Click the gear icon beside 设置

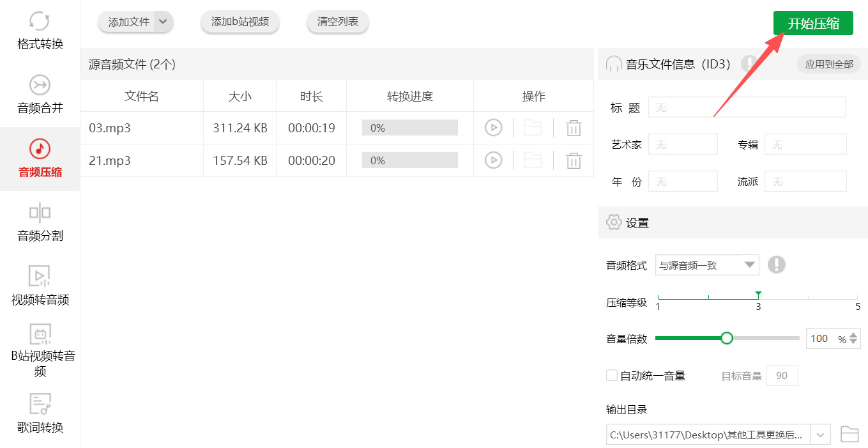click(x=614, y=222)
